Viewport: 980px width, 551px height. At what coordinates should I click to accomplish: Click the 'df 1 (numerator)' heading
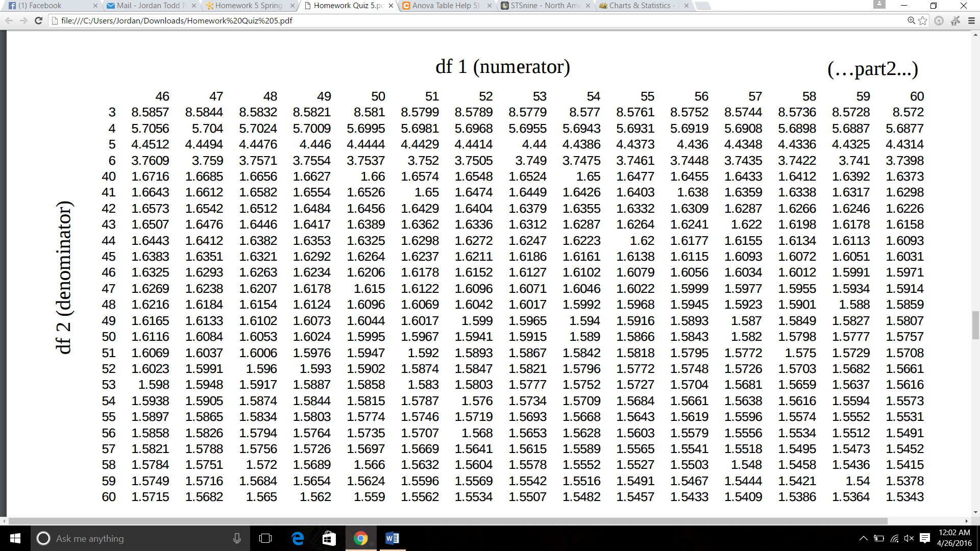(x=503, y=67)
